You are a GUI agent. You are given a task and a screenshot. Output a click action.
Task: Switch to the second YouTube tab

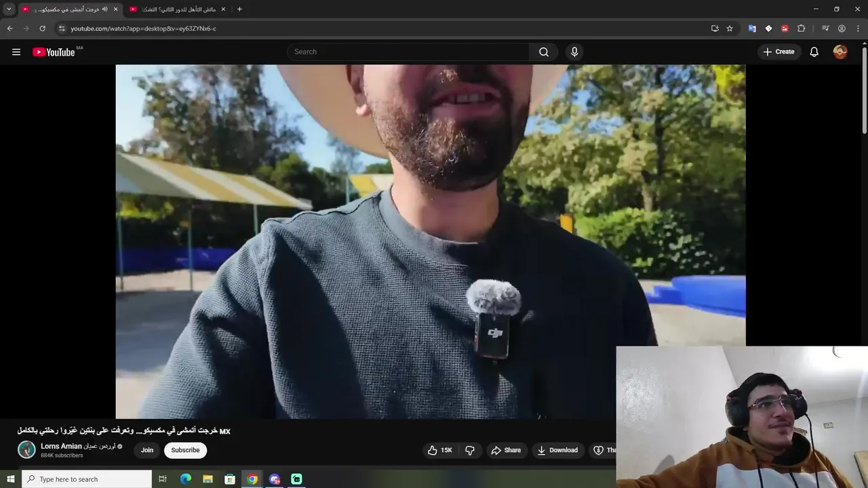[x=176, y=9]
